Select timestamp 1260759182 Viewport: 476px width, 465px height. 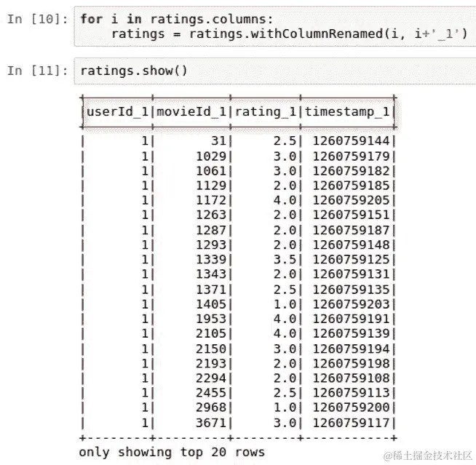tap(352, 171)
